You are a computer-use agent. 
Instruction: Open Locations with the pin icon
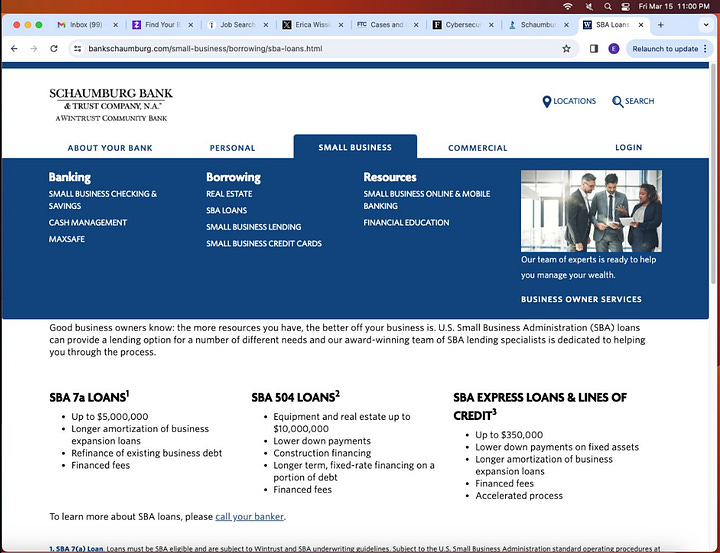tap(569, 101)
